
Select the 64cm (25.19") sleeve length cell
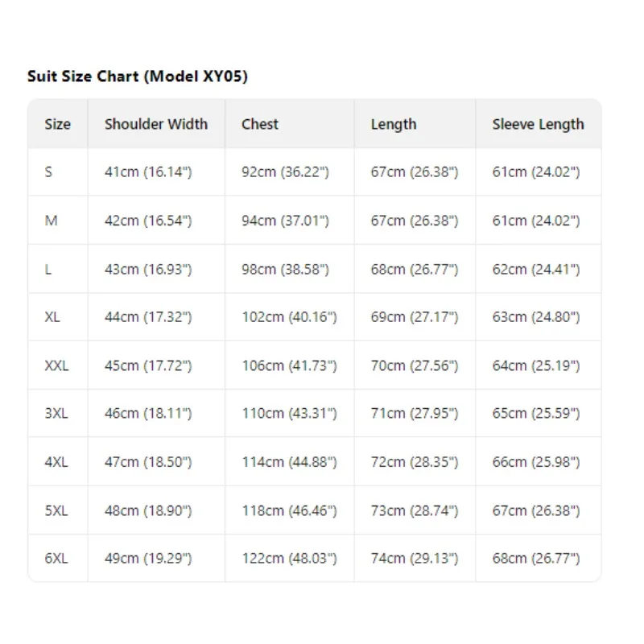536,365
